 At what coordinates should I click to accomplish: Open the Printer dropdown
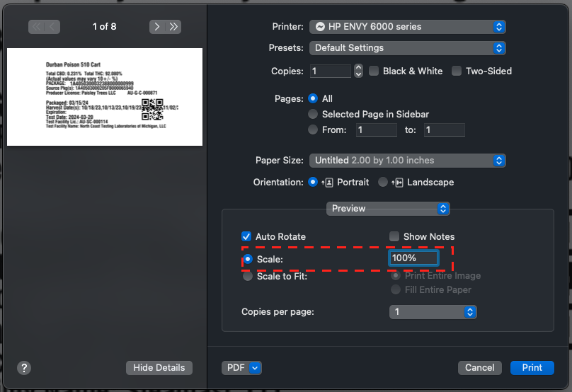408,27
